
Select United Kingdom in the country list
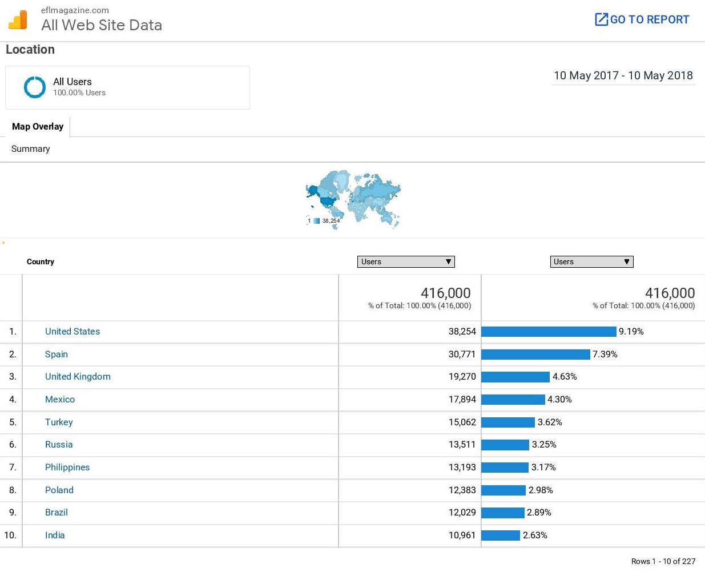tap(78, 376)
